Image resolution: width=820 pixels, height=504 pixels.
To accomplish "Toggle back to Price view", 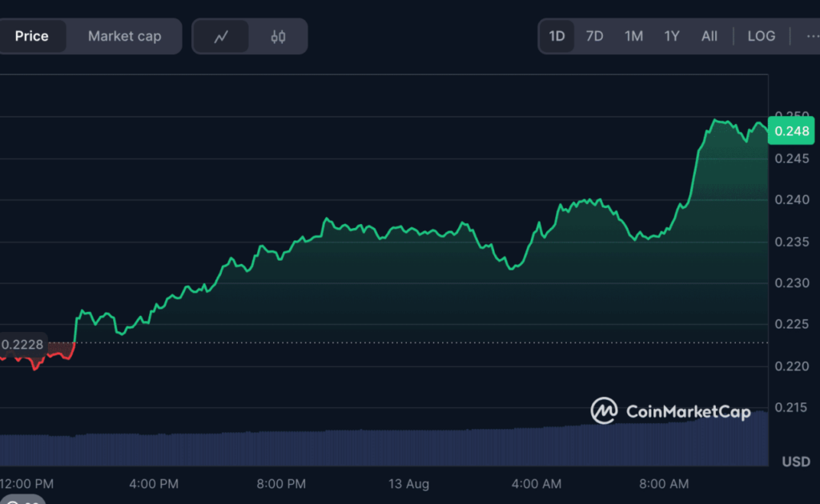I will (33, 35).
